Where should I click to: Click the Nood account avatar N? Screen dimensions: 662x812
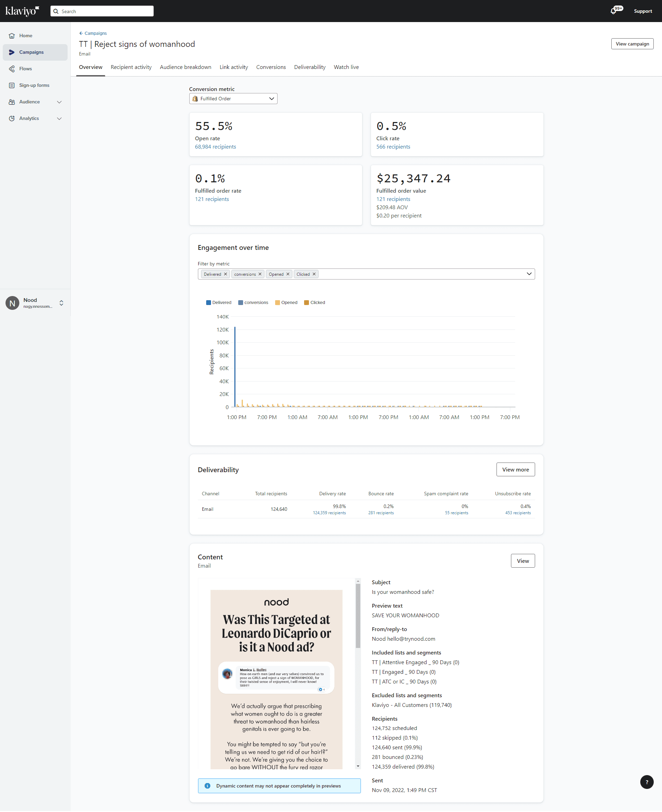point(12,303)
